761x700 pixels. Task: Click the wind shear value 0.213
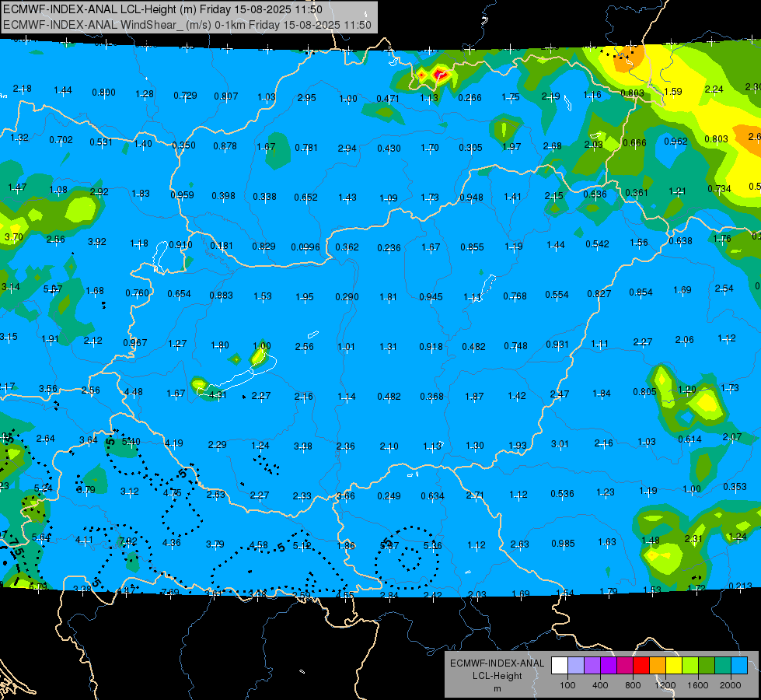point(740,586)
